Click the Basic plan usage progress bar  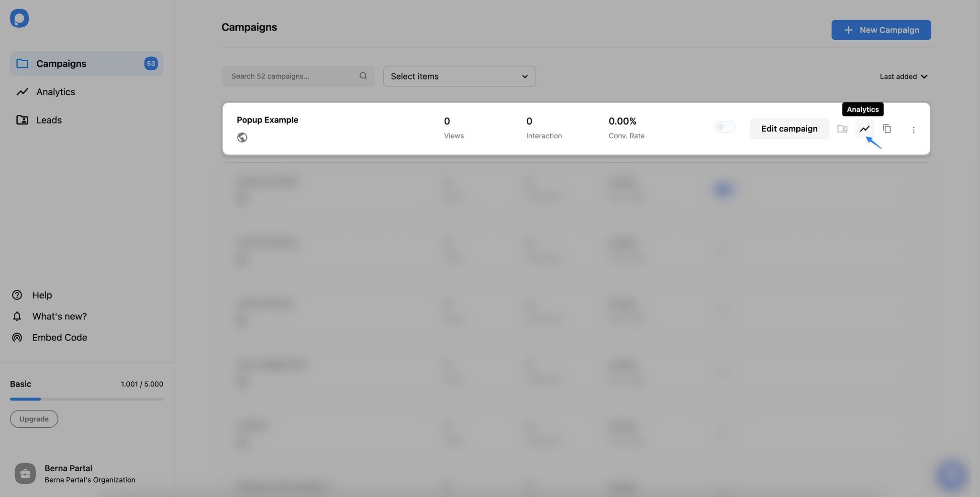87,399
